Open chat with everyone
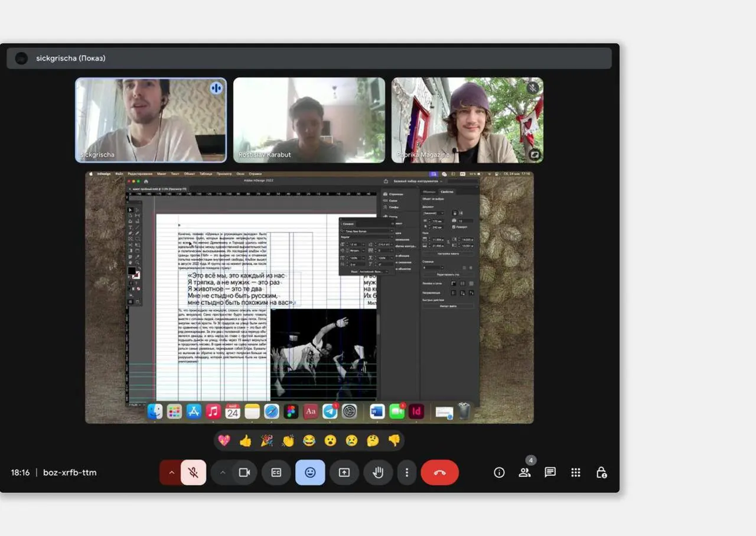756x536 pixels. coord(550,472)
